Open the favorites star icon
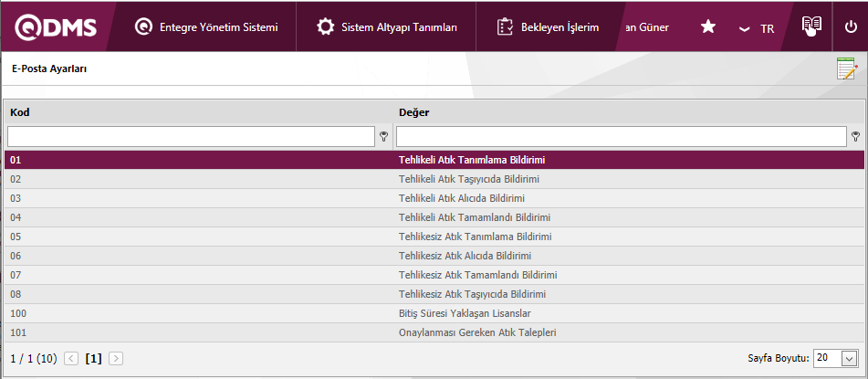This screenshot has width=868, height=379. tap(708, 27)
